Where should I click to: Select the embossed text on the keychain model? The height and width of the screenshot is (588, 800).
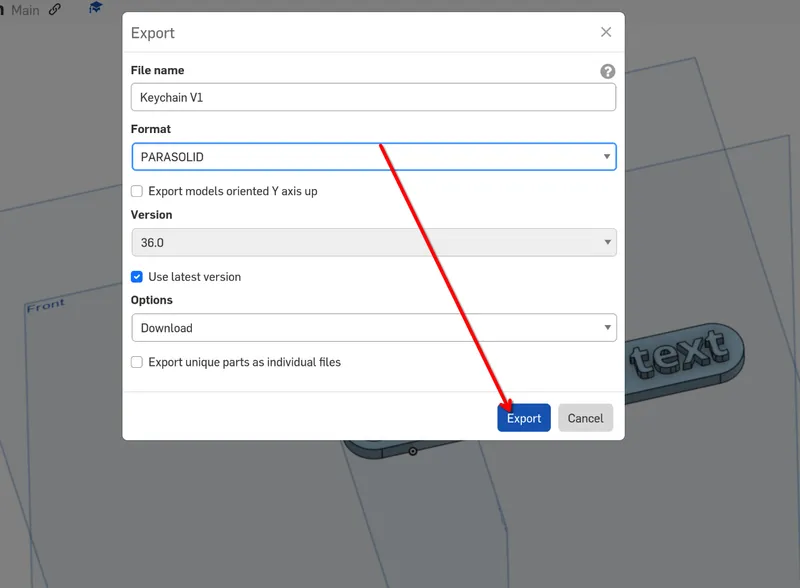[x=679, y=353]
